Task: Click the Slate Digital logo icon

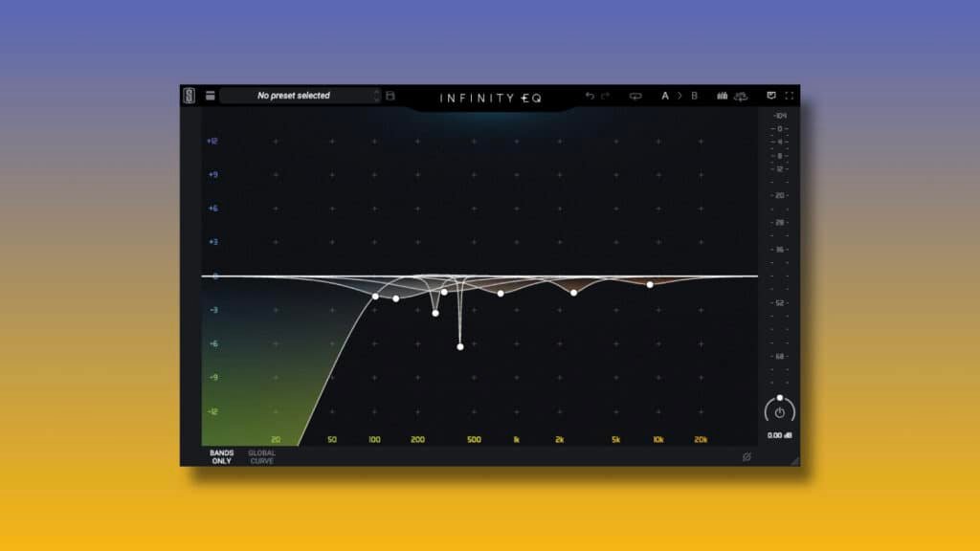Action: coord(189,96)
